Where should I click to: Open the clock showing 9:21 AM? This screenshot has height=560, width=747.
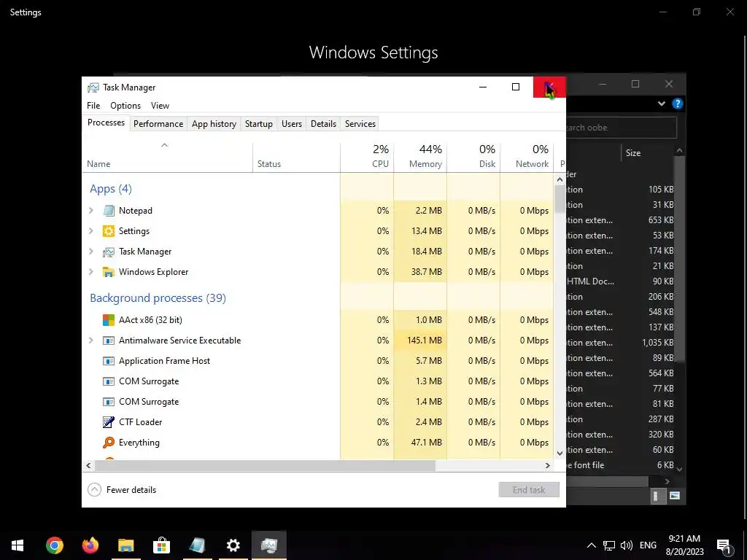click(x=684, y=545)
